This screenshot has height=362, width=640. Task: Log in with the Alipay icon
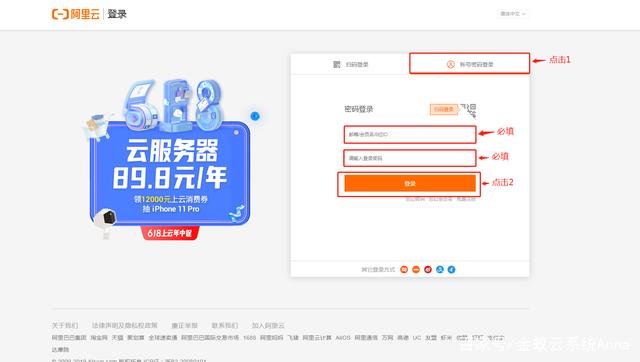pyautogui.click(x=440, y=269)
